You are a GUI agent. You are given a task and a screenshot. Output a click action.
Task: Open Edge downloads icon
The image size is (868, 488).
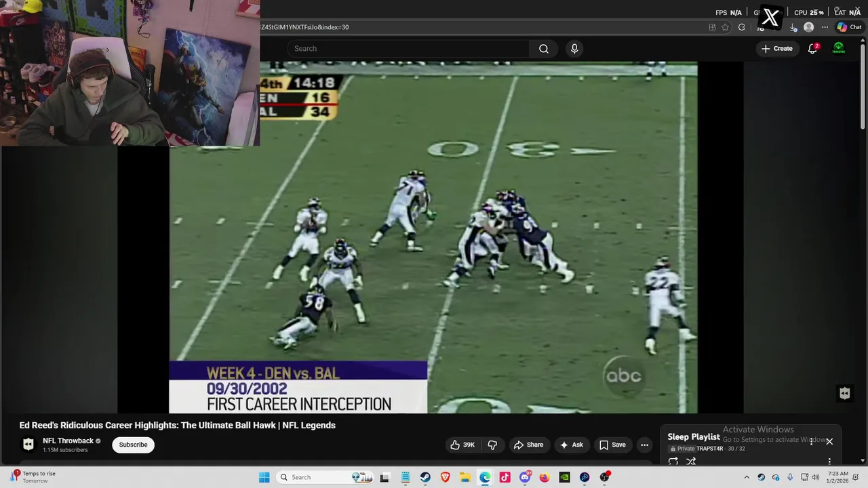point(793,27)
